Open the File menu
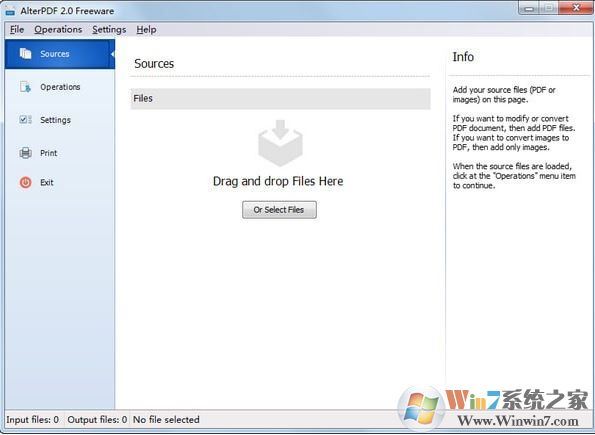This screenshot has height=435, width=595. (x=17, y=30)
